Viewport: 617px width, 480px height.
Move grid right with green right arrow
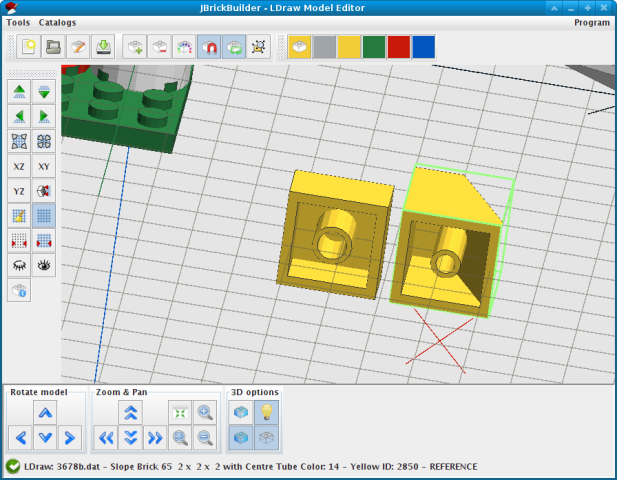44,116
